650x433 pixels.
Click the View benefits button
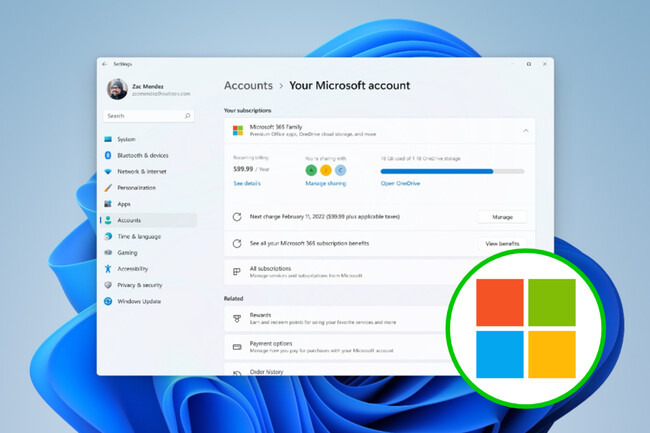coord(502,243)
